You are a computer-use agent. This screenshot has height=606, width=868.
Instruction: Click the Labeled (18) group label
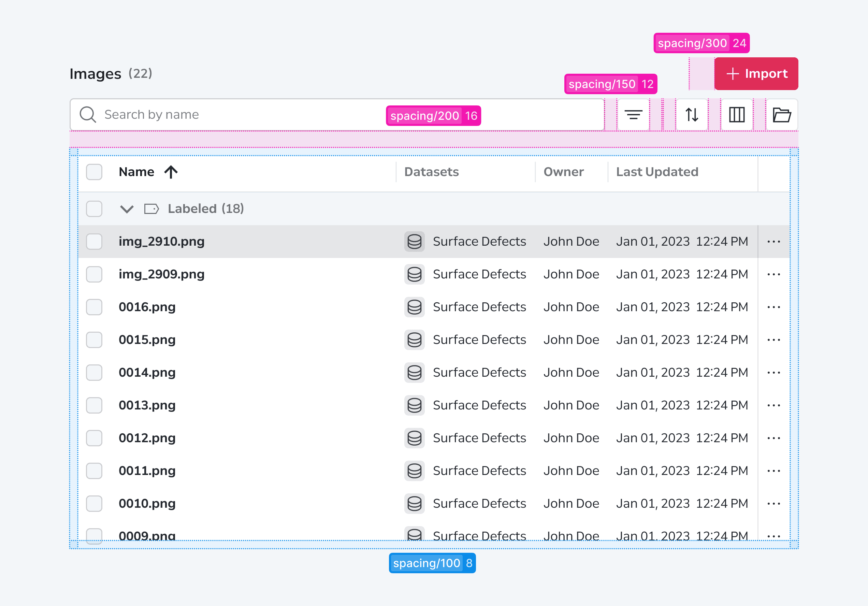click(206, 209)
